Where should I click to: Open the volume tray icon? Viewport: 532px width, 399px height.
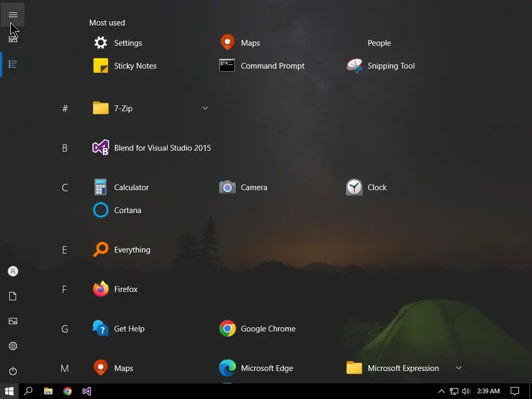tap(466, 391)
